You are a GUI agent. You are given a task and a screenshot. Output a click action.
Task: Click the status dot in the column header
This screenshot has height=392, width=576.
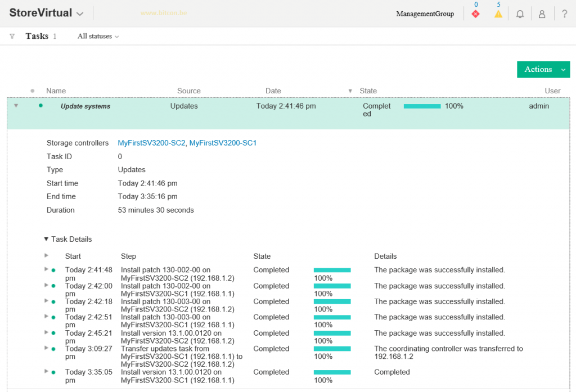tap(32, 91)
